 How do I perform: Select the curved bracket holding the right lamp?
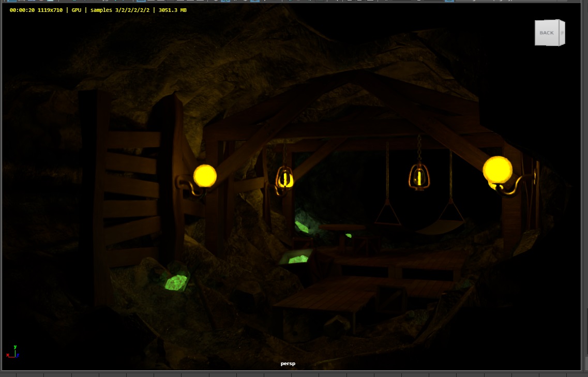(x=517, y=185)
